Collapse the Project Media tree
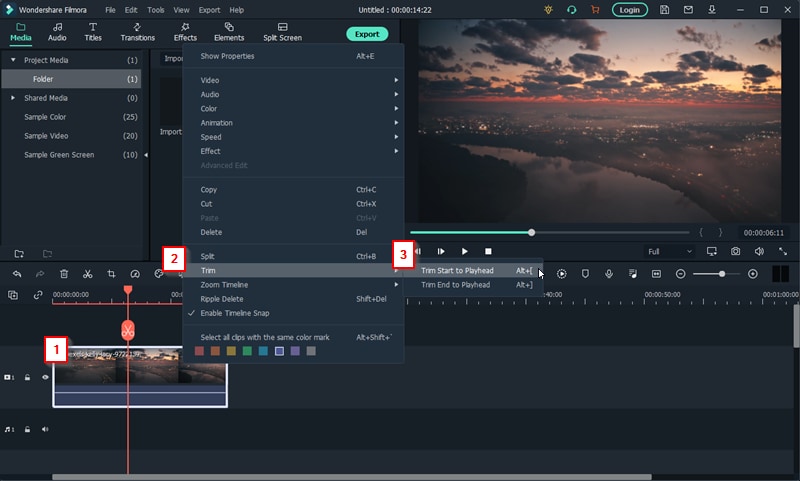800x481 pixels. point(13,60)
